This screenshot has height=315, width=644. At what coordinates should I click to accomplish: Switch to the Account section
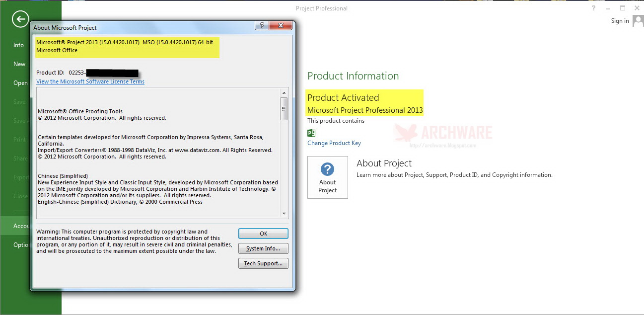20,226
